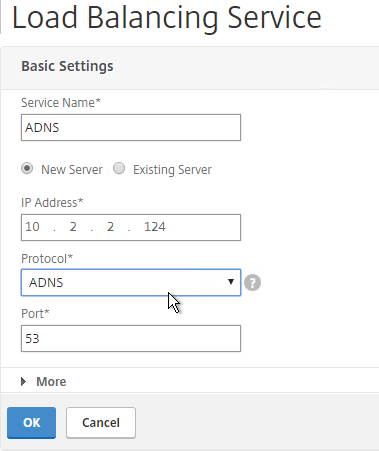The image size is (379, 451).
Task: Click the Load Balancing Service title
Action: [167, 18]
